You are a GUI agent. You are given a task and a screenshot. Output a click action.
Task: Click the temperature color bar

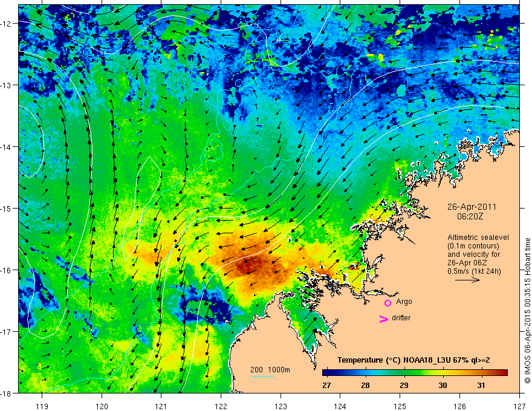(415, 372)
